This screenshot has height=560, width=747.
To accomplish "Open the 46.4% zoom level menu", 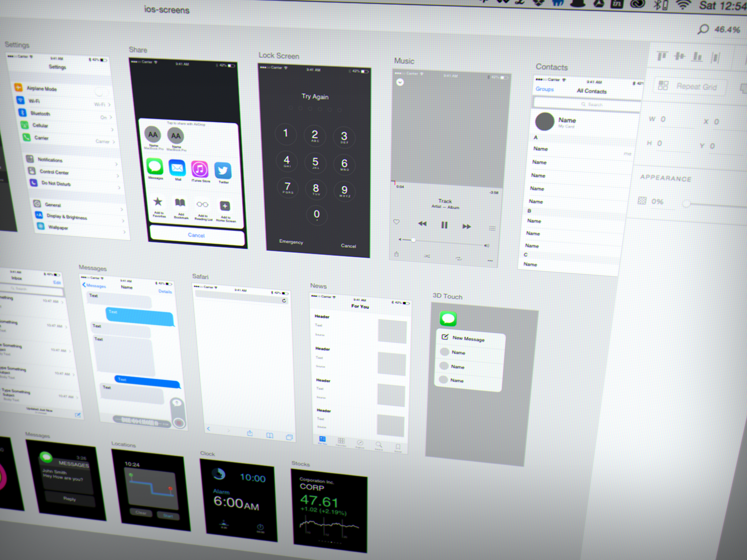I will (727, 29).
